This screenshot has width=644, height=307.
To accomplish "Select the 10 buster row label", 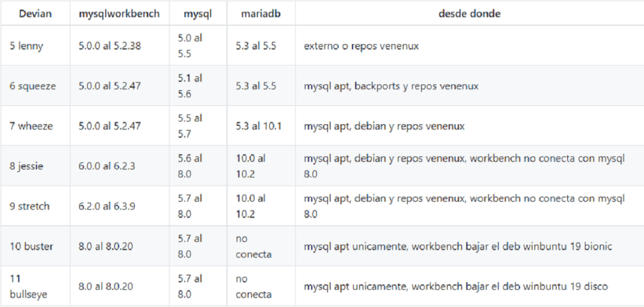I will [x=31, y=246].
